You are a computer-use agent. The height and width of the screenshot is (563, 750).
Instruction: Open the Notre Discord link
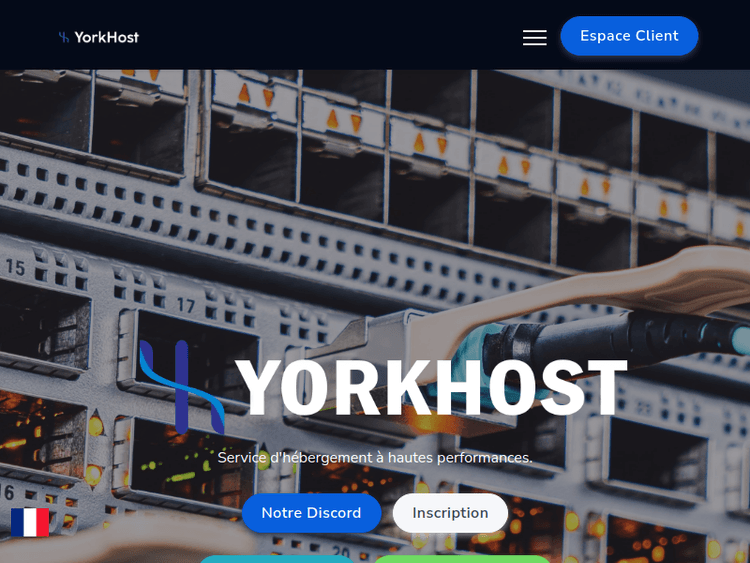pos(311,513)
